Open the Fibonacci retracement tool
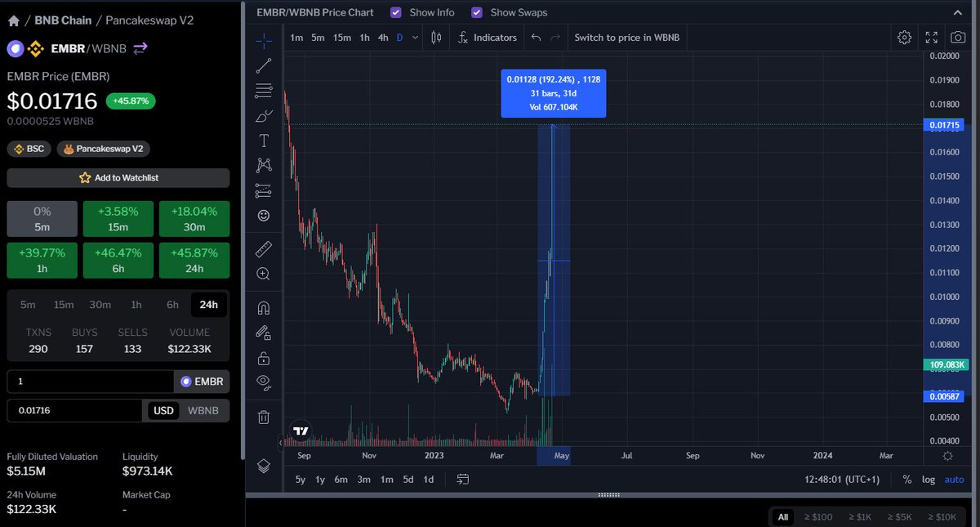The image size is (980, 527). coord(264,91)
